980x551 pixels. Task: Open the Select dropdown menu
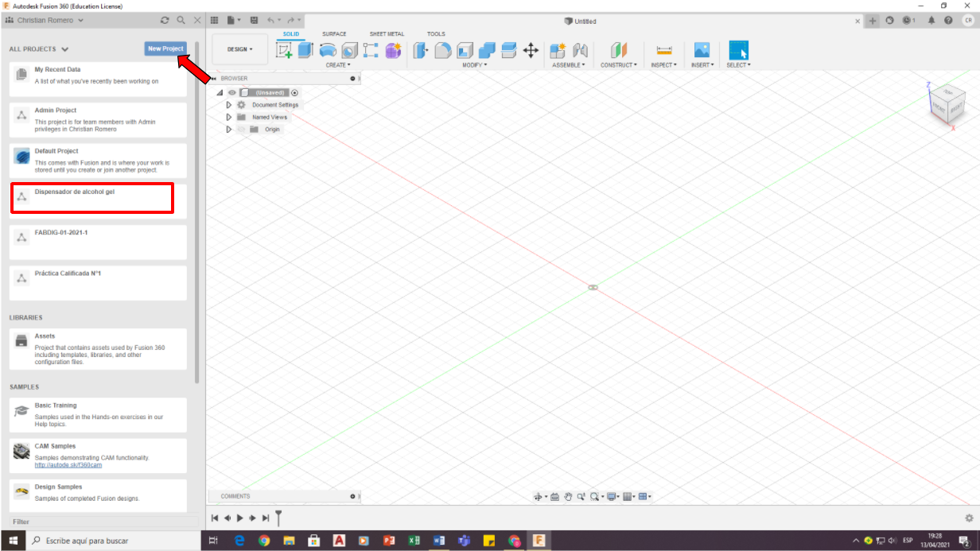tap(738, 65)
